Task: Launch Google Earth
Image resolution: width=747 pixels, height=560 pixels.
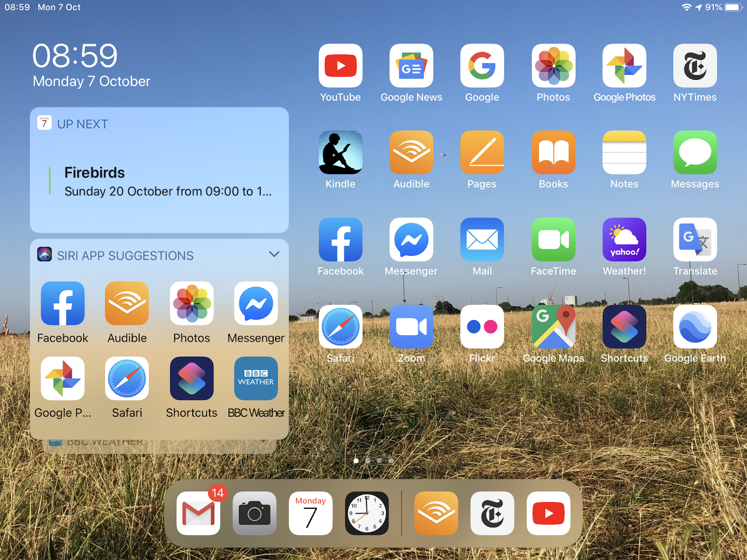Action: (695, 327)
